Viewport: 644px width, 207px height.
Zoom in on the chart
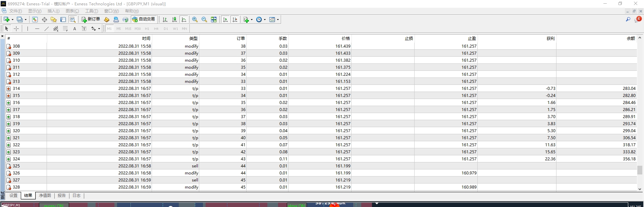point(195,19)
